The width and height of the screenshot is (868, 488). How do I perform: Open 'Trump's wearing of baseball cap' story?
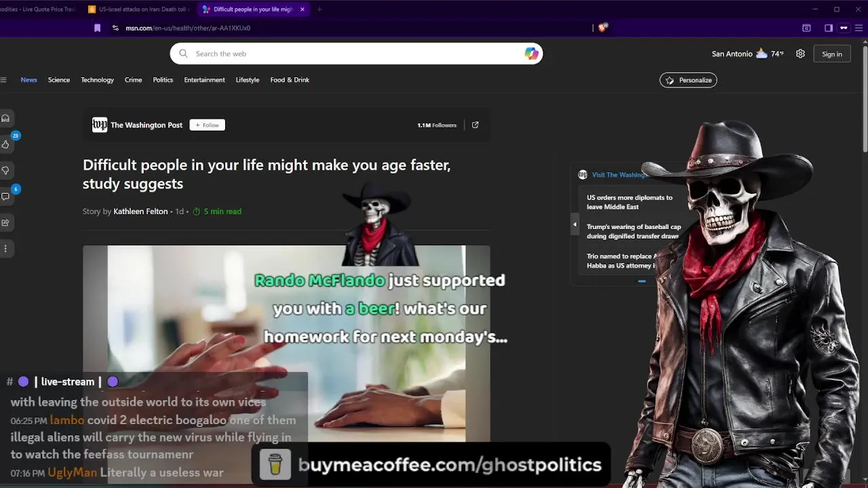tap(633, 232)
